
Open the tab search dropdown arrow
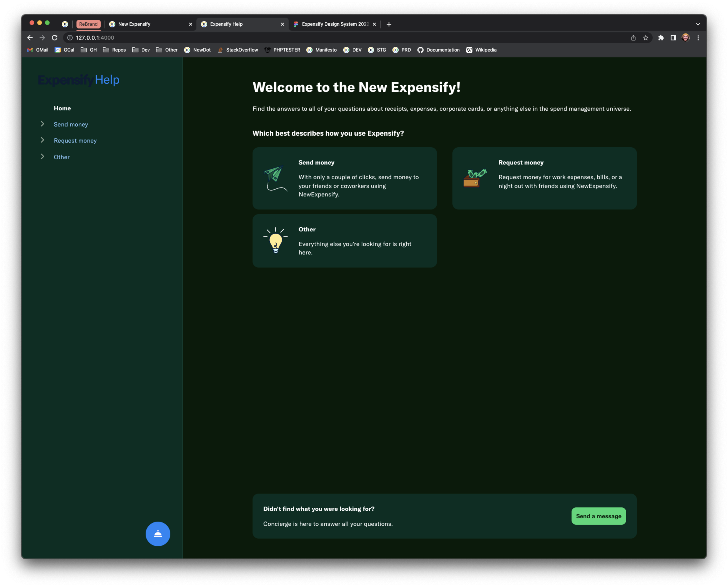click(698, 24)
